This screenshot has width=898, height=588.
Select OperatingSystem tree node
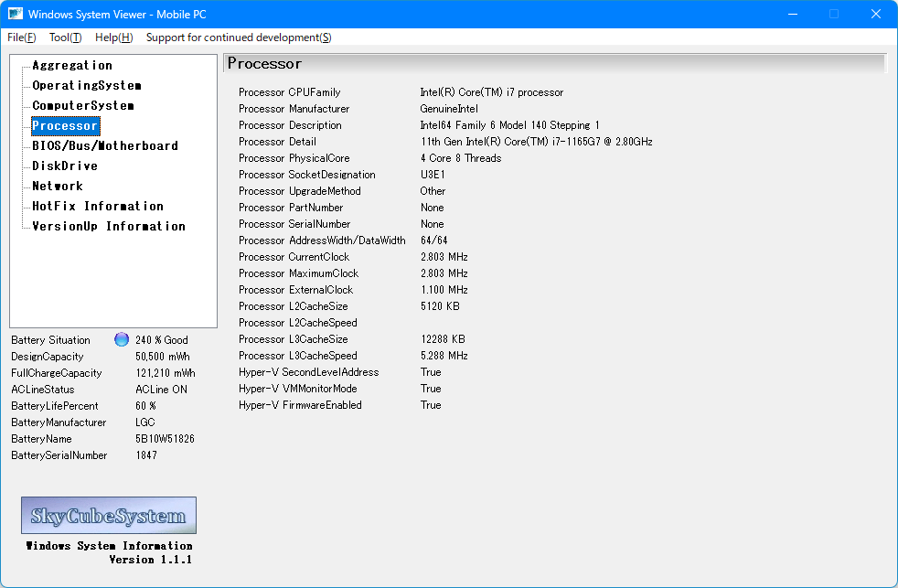pos(87,85)
